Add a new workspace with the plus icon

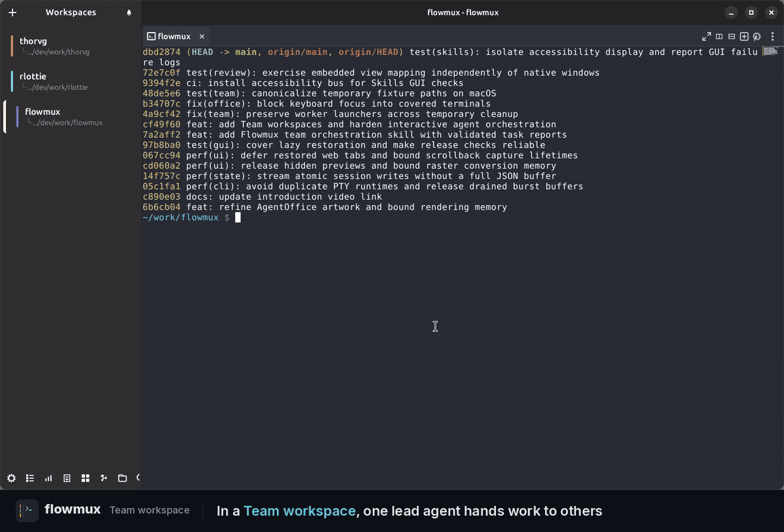point(12,12)
